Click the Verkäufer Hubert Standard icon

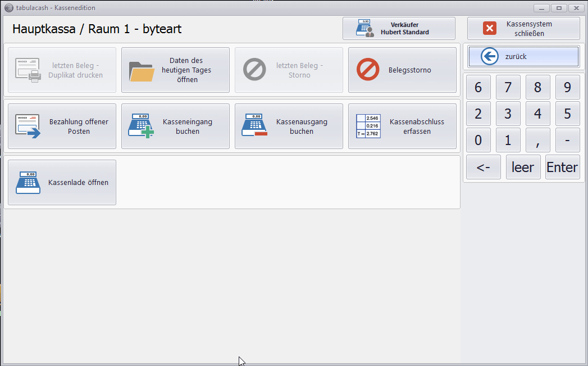365,29
